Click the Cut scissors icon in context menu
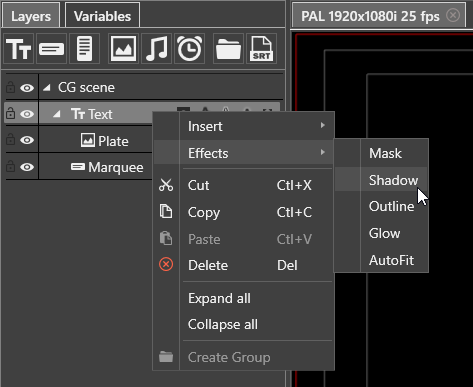 166,185
